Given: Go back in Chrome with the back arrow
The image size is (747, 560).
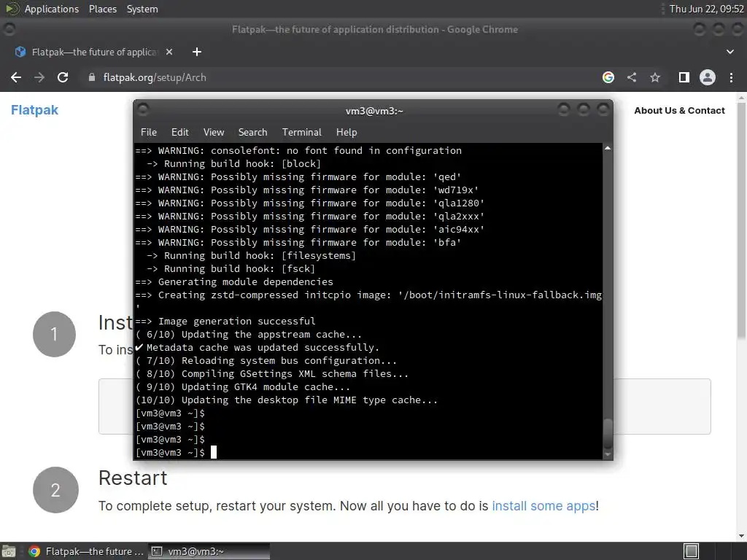Looking at the screenshot, I should point(16,77).
